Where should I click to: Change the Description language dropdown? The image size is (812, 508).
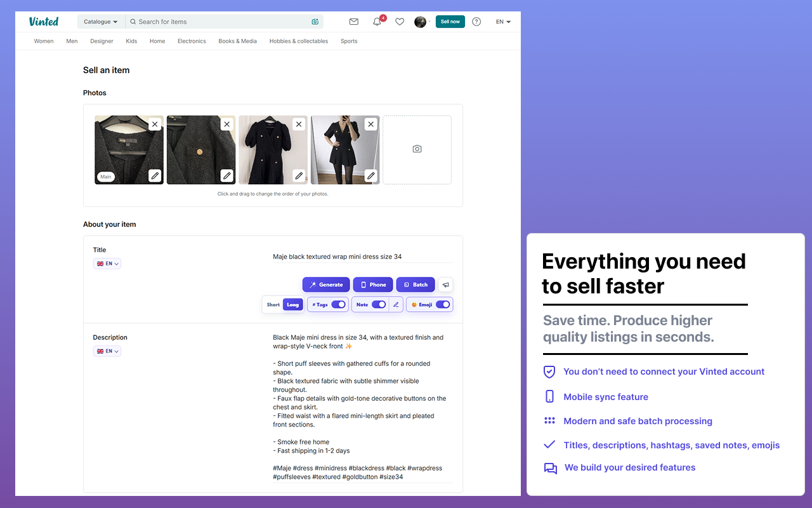[x=107, y=351]
